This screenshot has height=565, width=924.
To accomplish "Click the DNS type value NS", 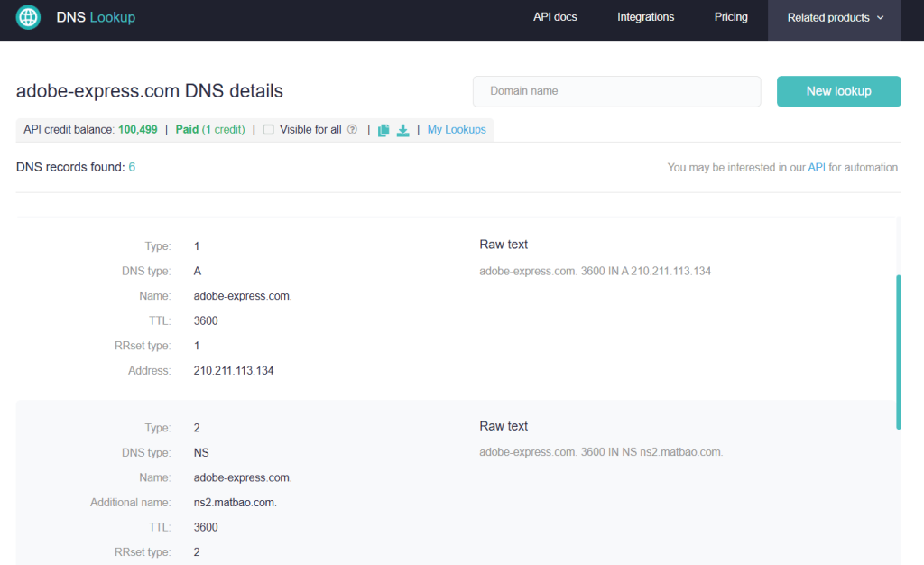I will point(201,452).
